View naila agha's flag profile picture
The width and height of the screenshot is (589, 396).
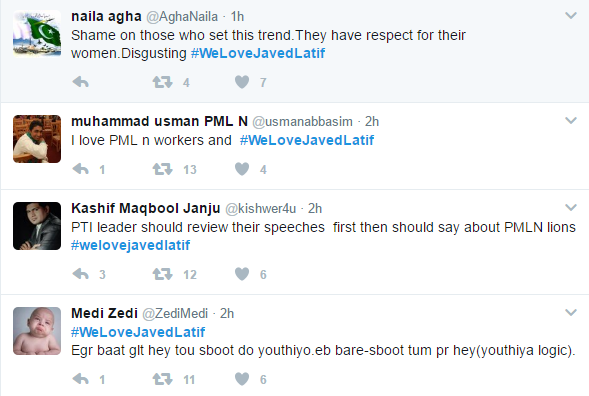click(x=37, y=34)
